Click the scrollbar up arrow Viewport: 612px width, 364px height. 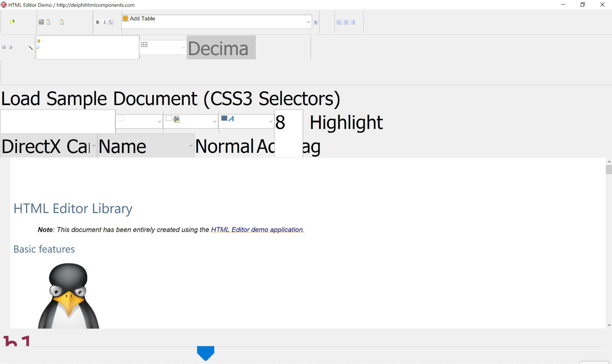[x=609, y=162]
